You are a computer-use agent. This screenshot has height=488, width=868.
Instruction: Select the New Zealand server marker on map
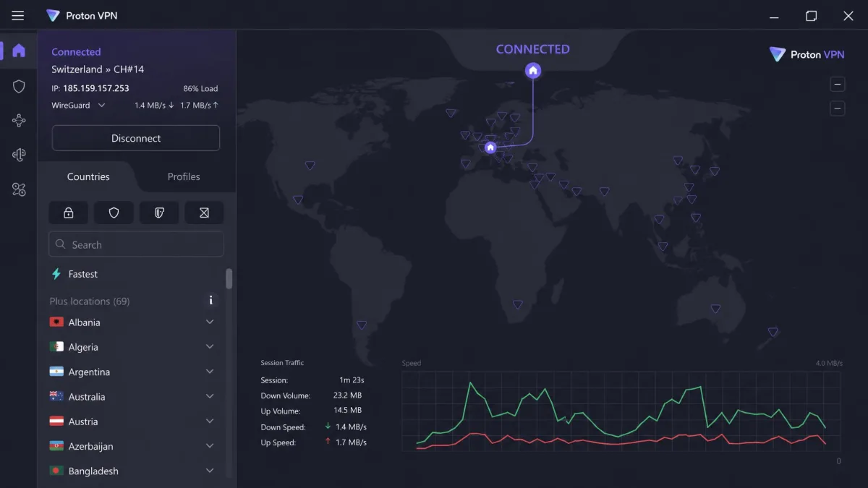[773, 332]
